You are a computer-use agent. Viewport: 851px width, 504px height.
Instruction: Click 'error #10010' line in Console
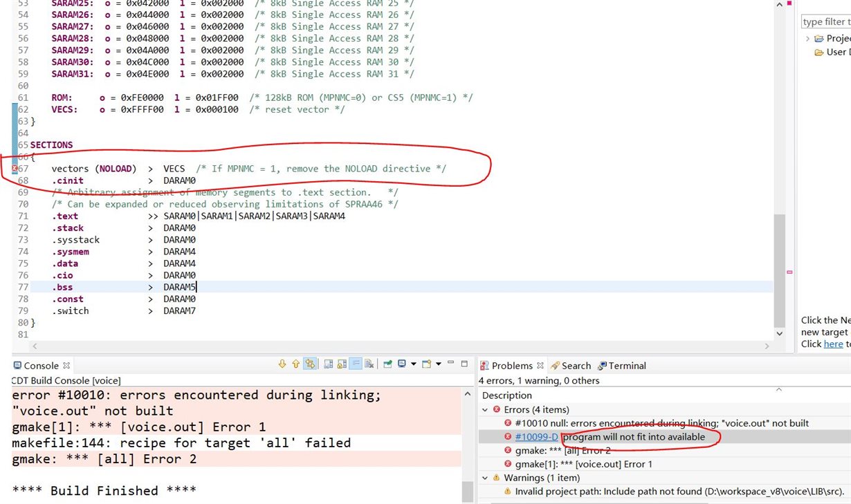[x=196, y=395]
